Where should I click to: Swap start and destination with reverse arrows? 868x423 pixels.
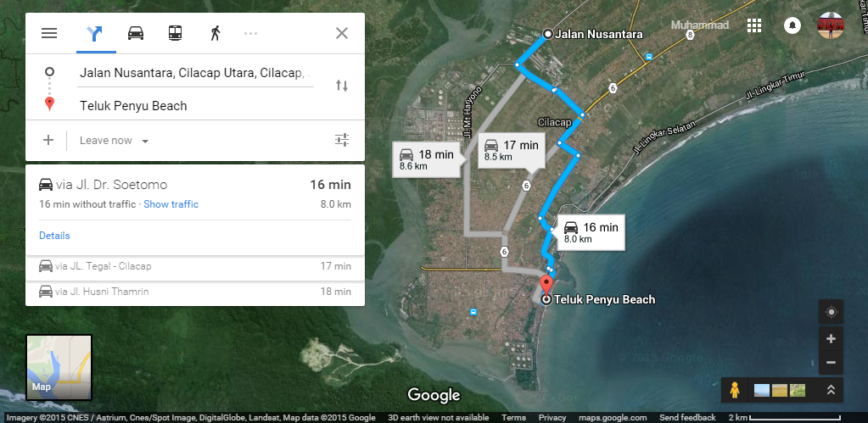(x=342, y=86)
